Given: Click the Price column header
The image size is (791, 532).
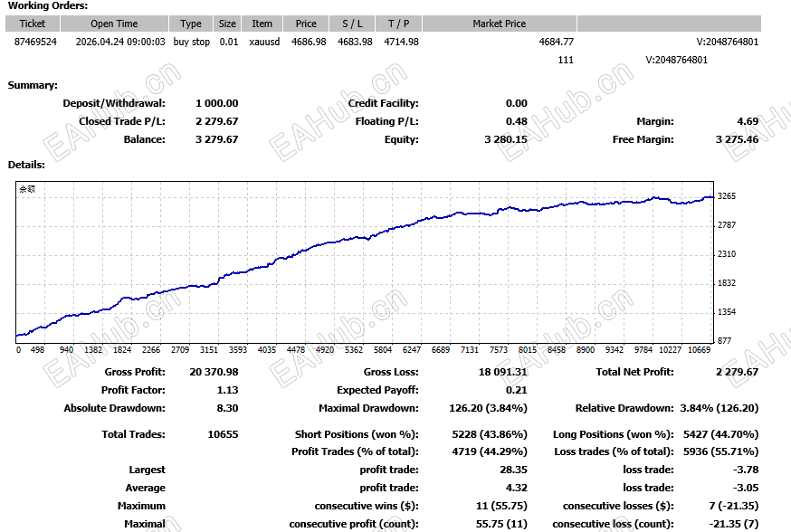Looking at the screenshot, I should 306,24.
